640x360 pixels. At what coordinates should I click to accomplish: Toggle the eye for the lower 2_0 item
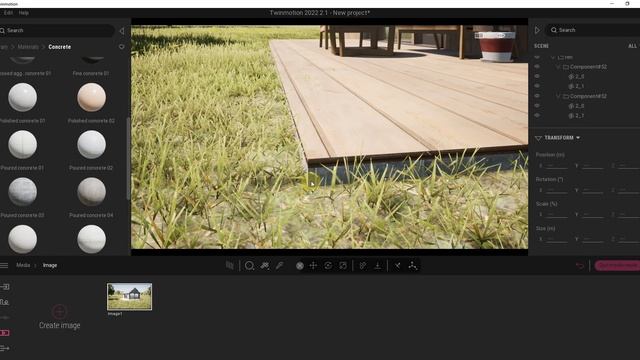click(x=537, y=106)
